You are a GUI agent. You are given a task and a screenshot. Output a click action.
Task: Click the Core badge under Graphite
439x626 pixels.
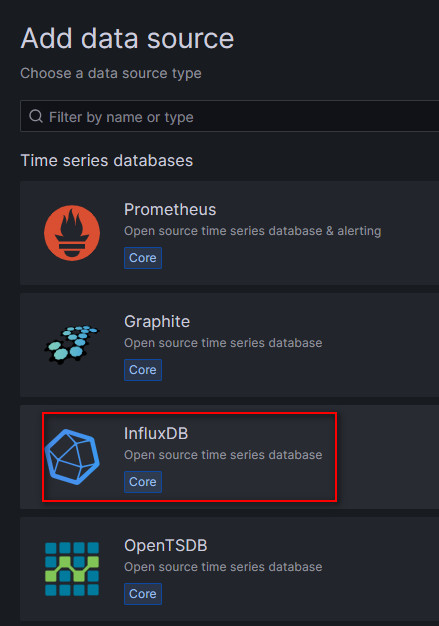point(143,370)
